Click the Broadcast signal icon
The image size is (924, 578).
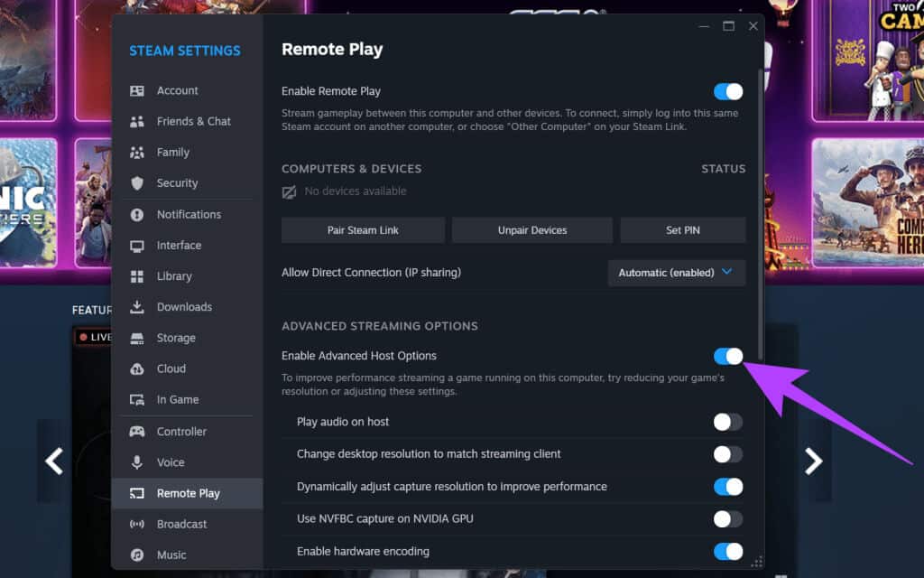137,524
